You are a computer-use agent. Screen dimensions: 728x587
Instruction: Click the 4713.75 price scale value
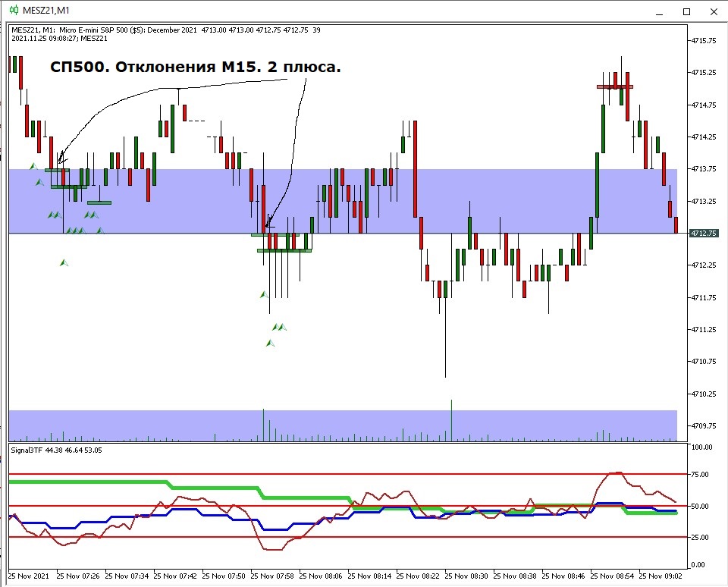[x=704, y=169]
